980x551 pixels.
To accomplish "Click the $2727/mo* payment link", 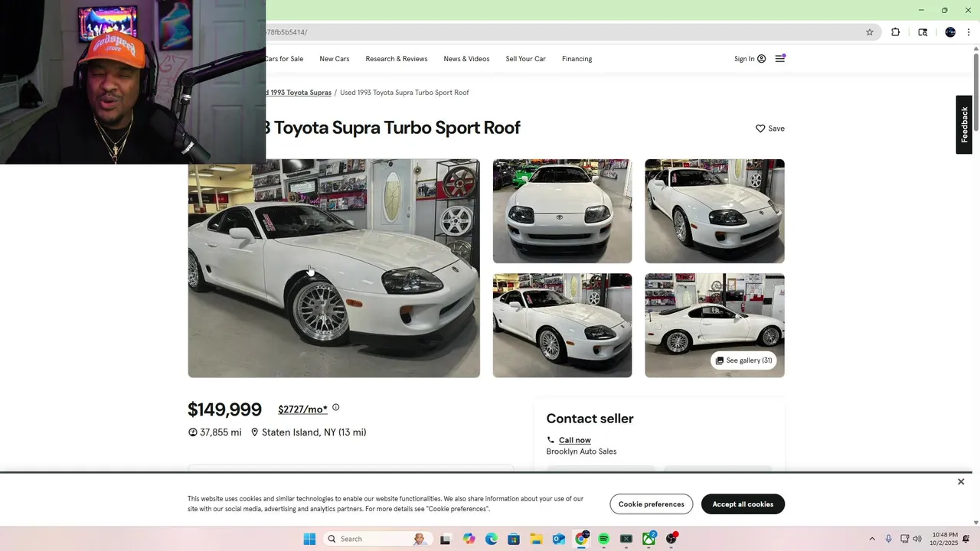I will pos(302,409).
